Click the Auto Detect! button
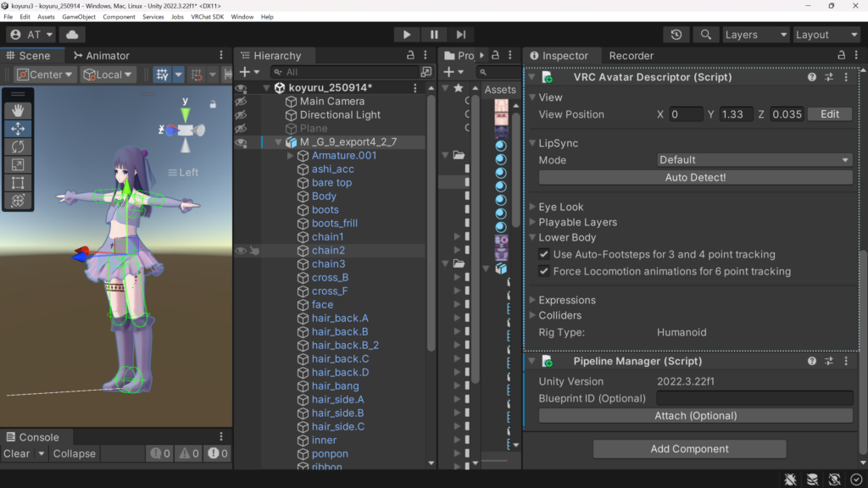Viewport: 868px width, 488px height. [x=695, y=177]
